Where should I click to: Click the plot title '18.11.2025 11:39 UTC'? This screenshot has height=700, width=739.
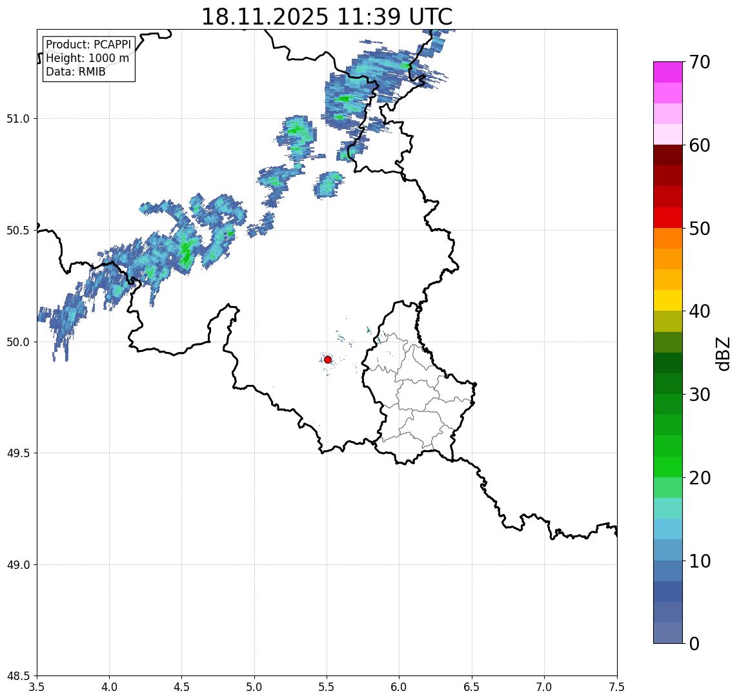pos(327,17)
